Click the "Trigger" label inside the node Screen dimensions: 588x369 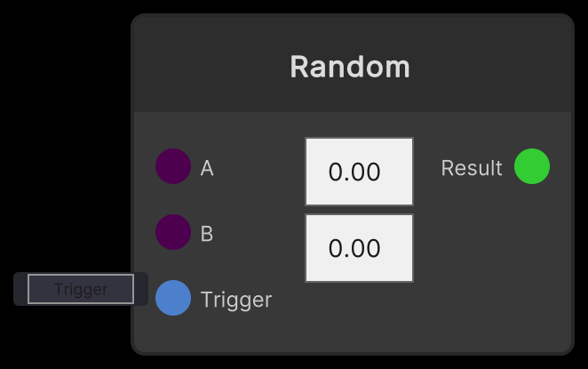pos(236,300)
